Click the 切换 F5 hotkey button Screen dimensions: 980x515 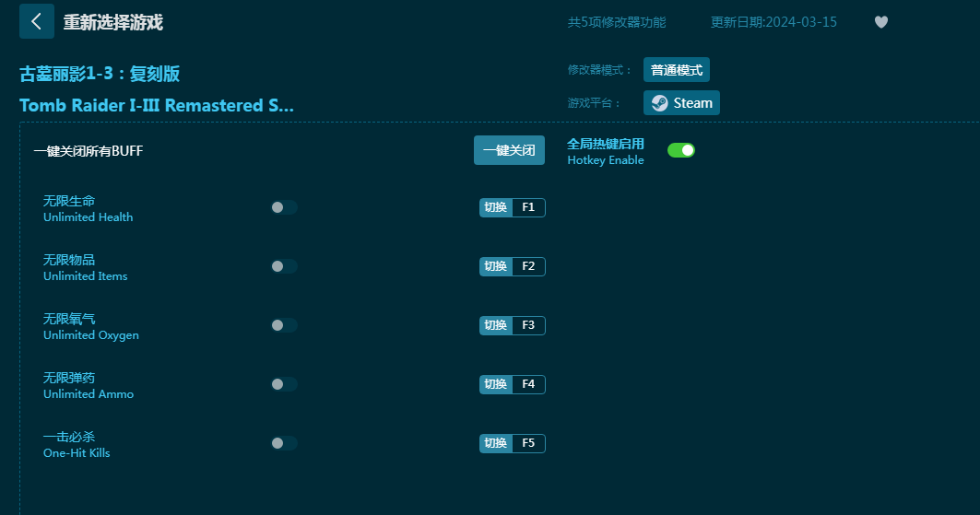[513, 443]
